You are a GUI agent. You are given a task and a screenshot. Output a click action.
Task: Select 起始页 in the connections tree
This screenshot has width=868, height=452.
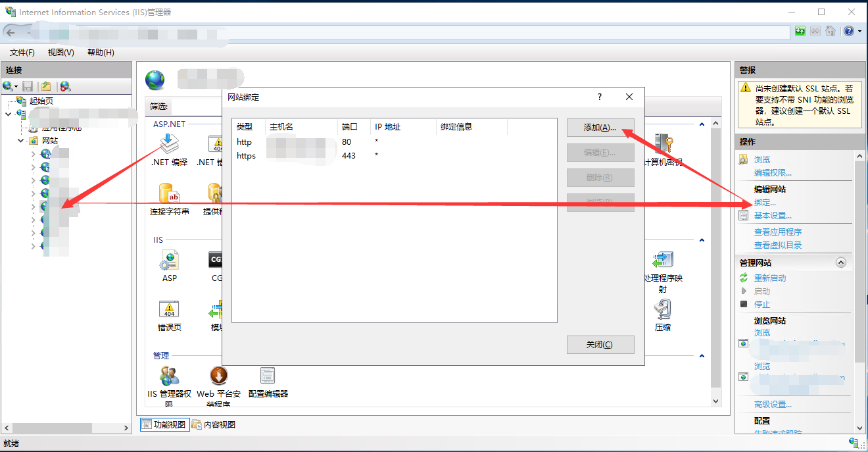click(41, 101)
